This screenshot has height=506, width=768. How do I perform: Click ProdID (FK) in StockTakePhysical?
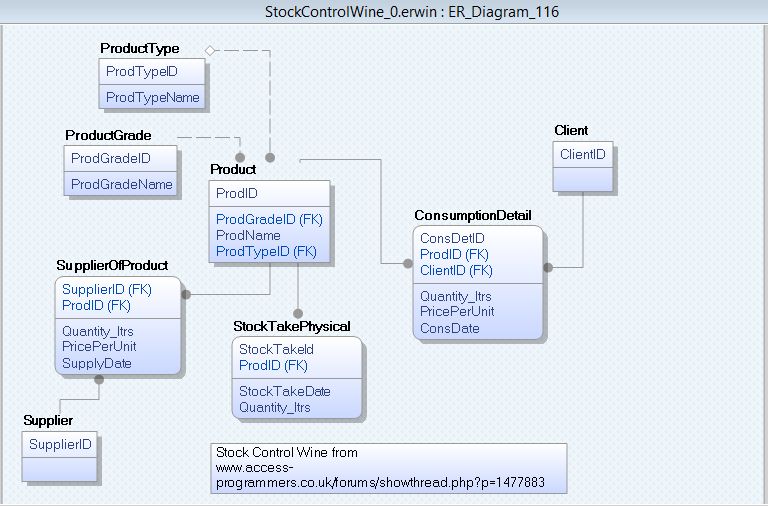273,365
